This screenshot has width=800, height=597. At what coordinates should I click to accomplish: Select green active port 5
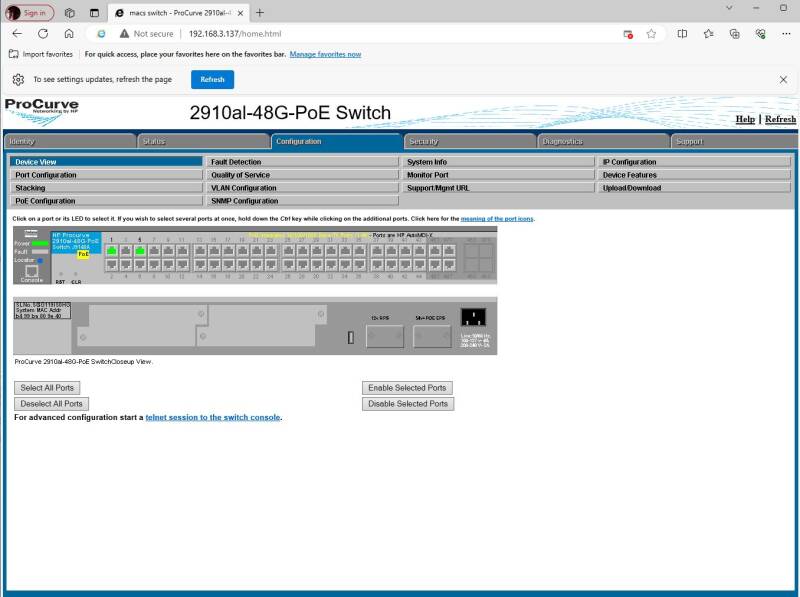click(140, 251)
